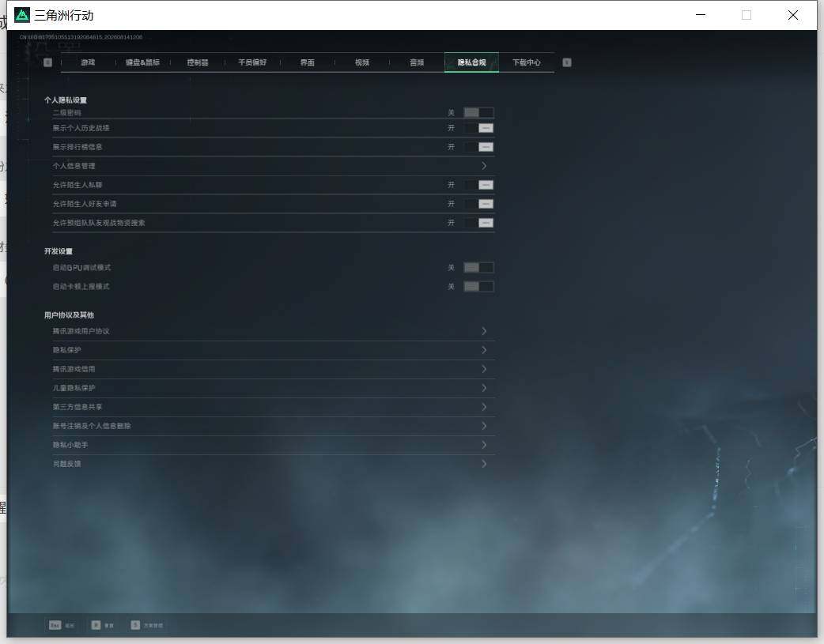Click the next-tab key icon right of 下载中心

point(566,62)
